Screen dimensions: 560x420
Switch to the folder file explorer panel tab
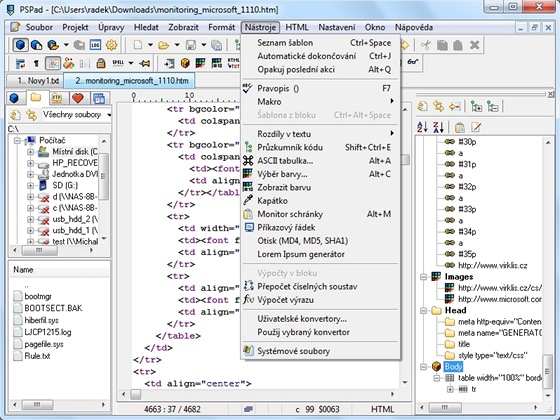point(35,97)
